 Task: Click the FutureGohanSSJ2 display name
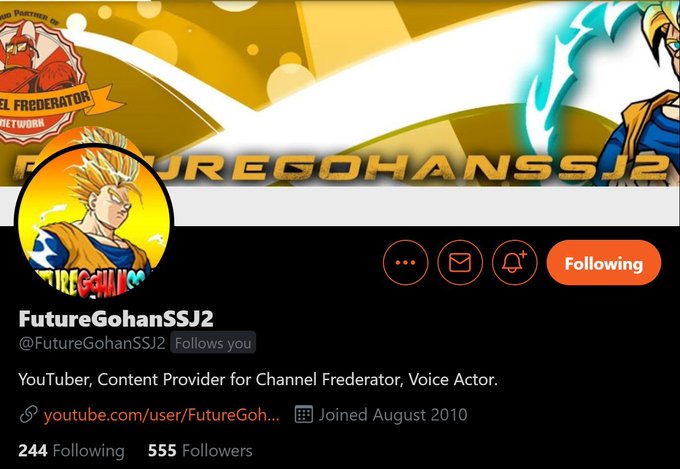(x=116, y=319)
